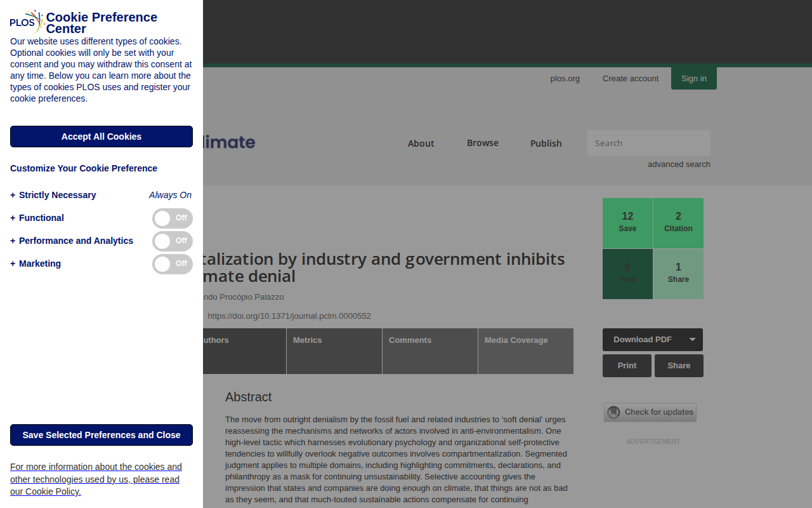The height and width of the screenshot is (508, 812).
Task: Open the Browse menu
Action: click(x=483, y=143)
